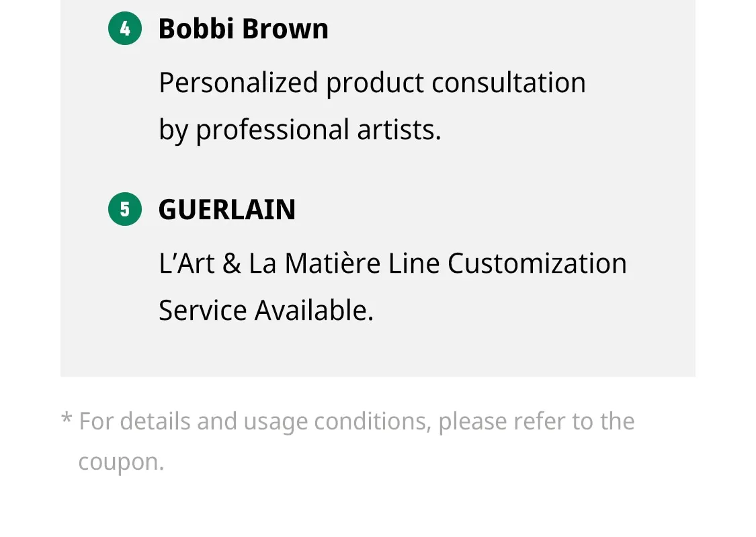
Task: Click the word 'professional' in the description
Action: point(272,130)
